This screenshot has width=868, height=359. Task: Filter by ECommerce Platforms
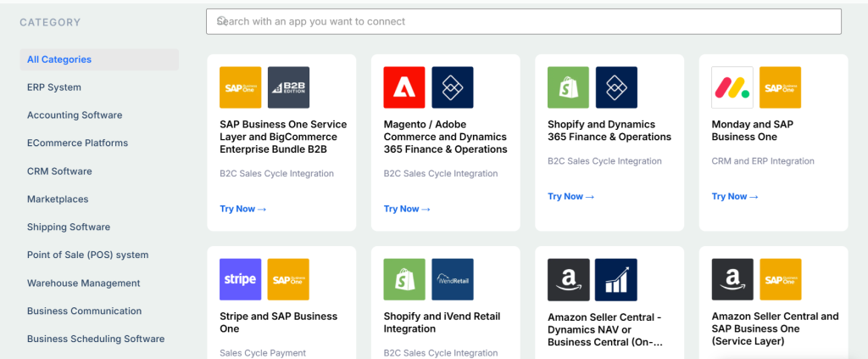[x=77, y=143]
